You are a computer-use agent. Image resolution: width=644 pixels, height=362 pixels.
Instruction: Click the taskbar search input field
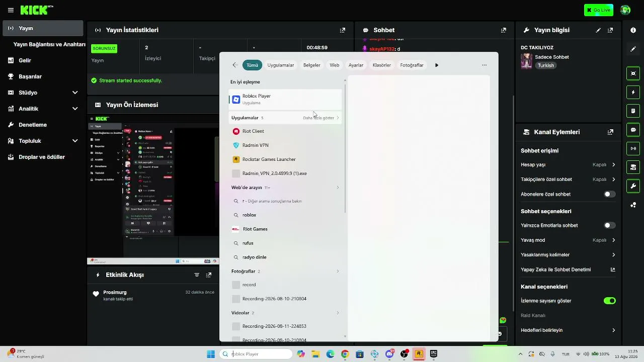pos(256,354)
